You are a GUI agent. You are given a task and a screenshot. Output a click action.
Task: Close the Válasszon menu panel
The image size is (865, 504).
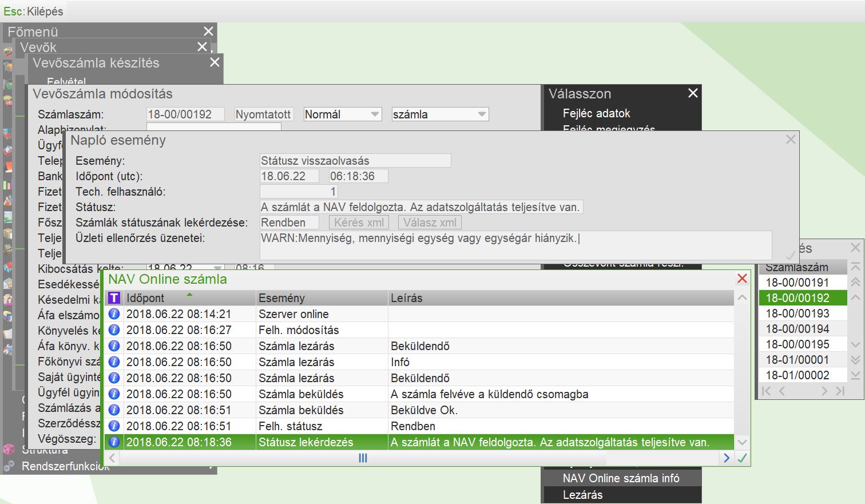693,93
